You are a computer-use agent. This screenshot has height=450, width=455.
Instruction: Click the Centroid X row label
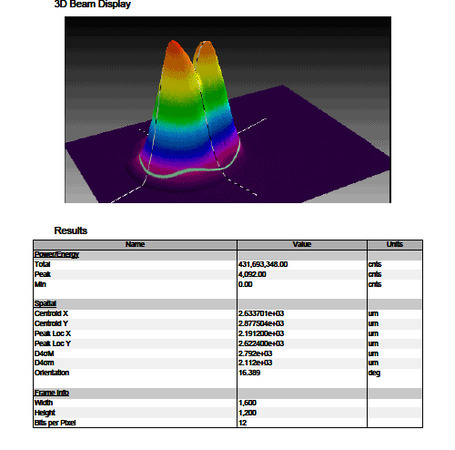(51, 314)
